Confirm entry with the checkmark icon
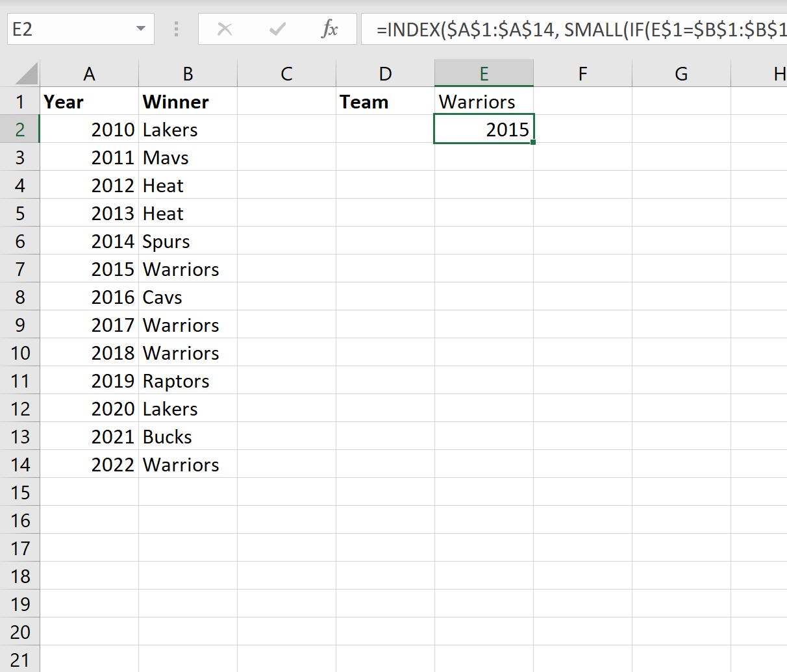This screenshot has height=672, width=787. tap(277, 29)
